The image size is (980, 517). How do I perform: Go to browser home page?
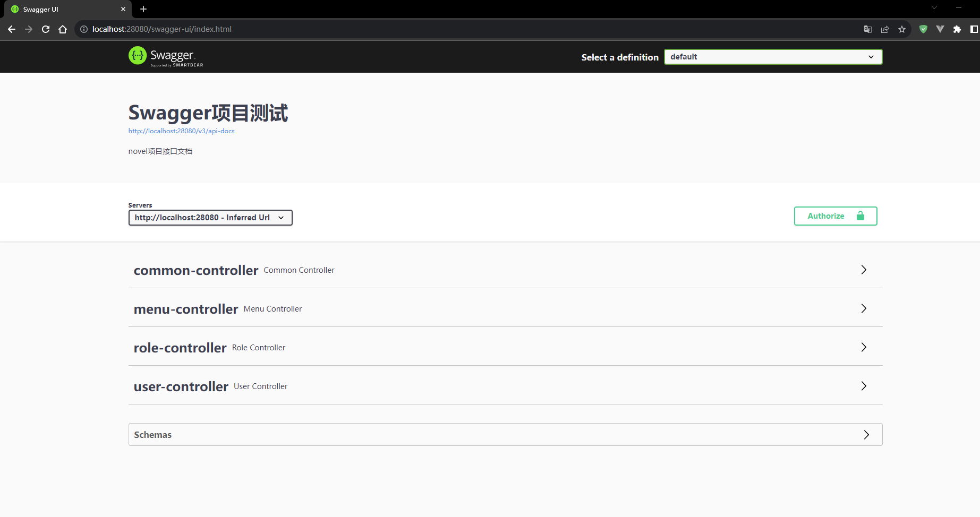pos(63,29)
